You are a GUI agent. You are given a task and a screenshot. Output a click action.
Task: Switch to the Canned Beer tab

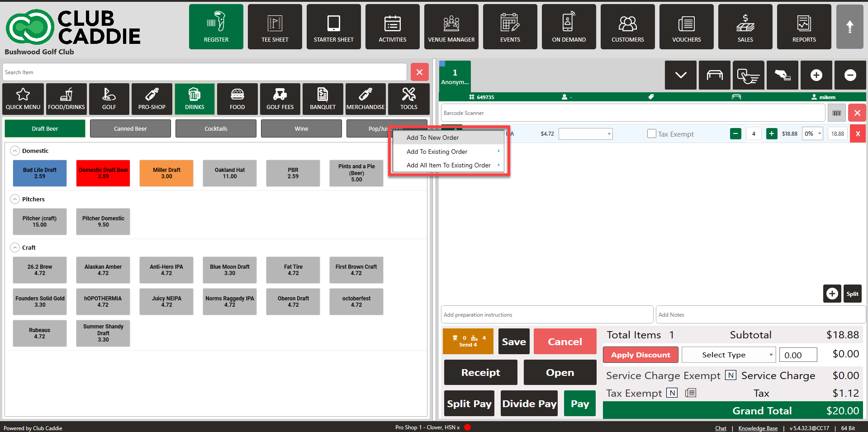point(130,128)
